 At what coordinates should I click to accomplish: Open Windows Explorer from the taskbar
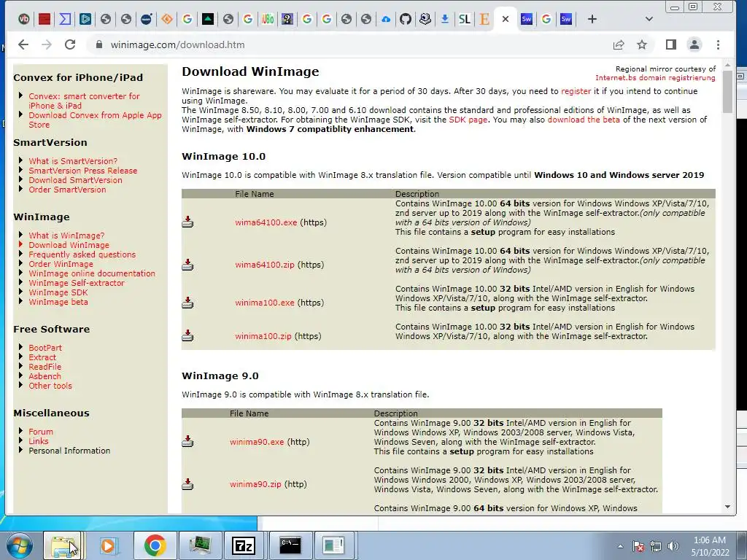tap(63, 545)
